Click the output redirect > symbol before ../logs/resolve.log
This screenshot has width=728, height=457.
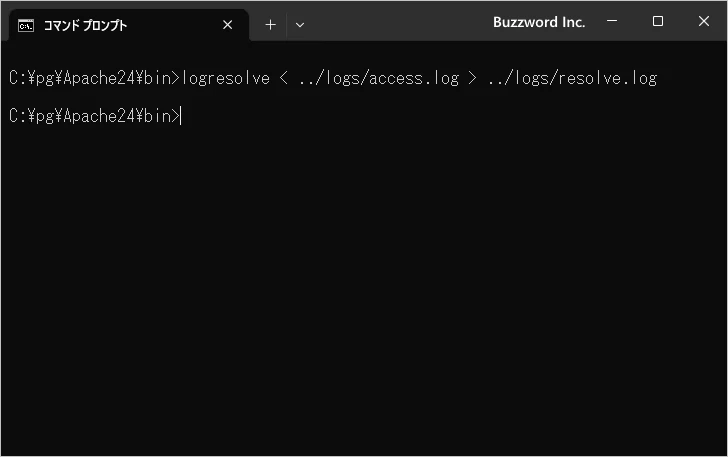pyautogui.click(x=472, y=78)
